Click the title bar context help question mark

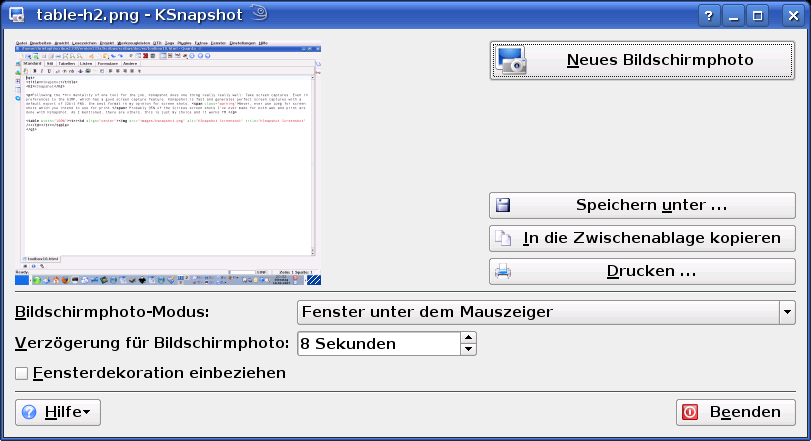[x=708, y=16]
